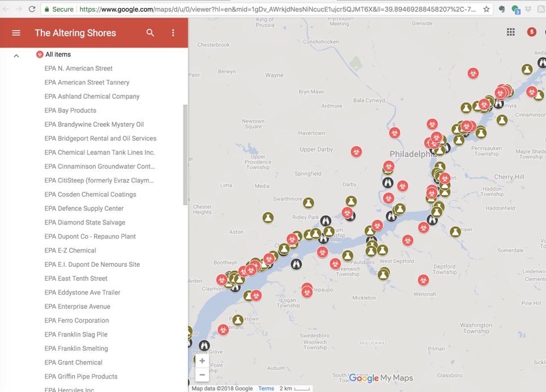546x392 pixels.
Task: Select the biohazard marker right of Upper Darby
Action: point(356,152)
